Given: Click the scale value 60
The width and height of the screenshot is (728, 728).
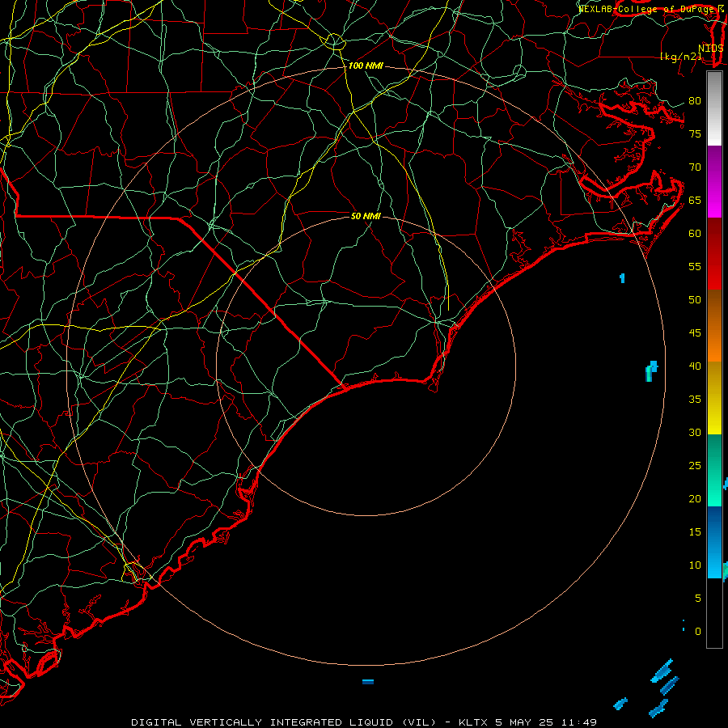Looking at the screenshot, I should click(695, 234).
